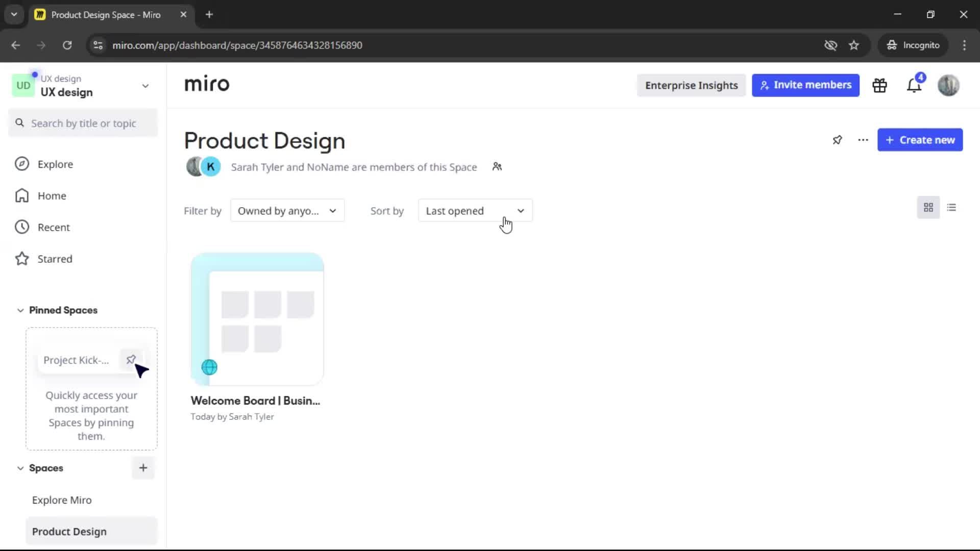
Task: Click Enterprise Insights button
Action: point(691,85)
